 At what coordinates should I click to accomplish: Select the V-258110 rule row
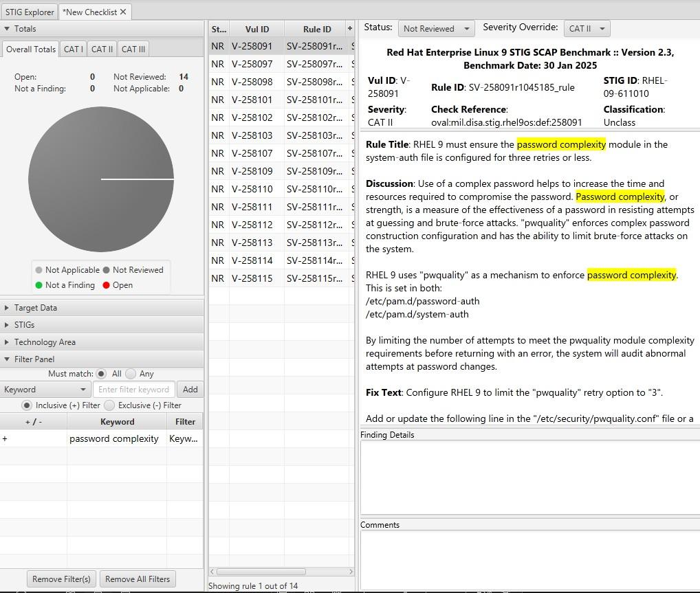[282, 189]
